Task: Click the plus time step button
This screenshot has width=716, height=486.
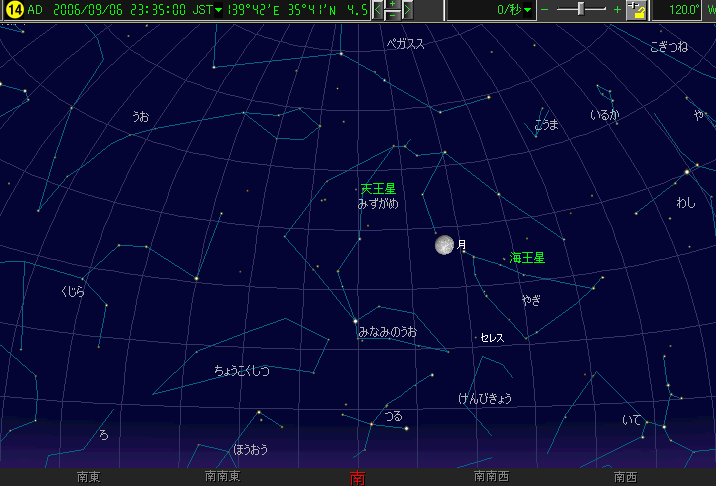Action: click(x=392, y=5)
